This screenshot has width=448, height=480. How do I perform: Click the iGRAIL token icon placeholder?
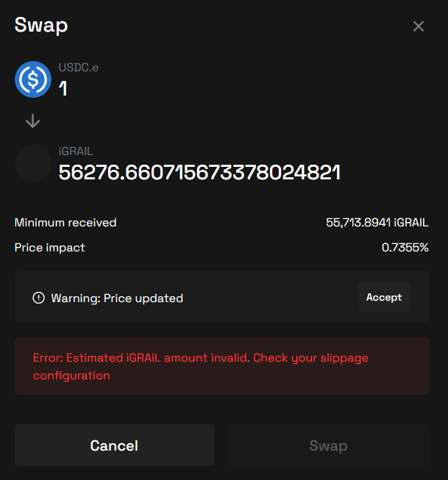[33, 163]
